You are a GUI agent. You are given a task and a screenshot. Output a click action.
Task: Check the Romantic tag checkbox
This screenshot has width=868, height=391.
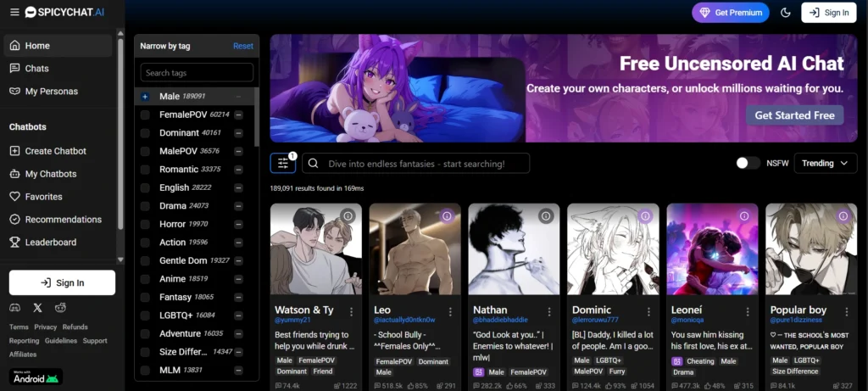(145, 170)
